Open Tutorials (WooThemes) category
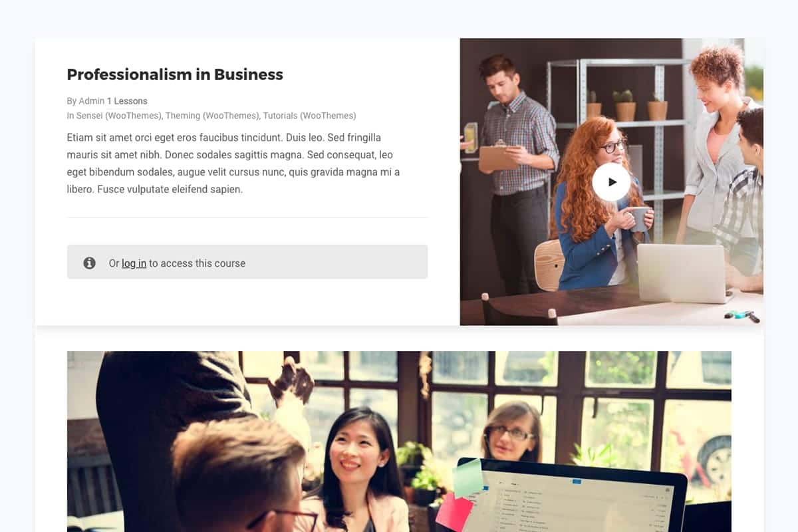Viewport: 798px width, 532px height. [x=310, y=116]
